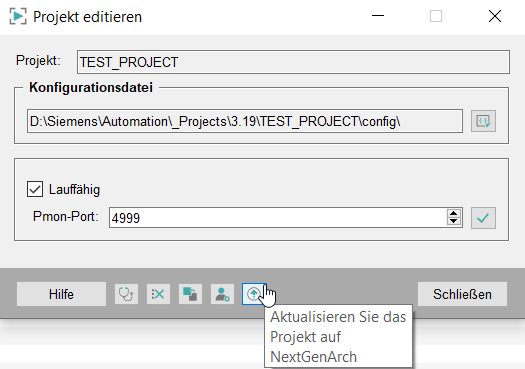Minimize the Projekt editieren window
The width and height of the screenshot is (525, 369).
tap(378, 16)
